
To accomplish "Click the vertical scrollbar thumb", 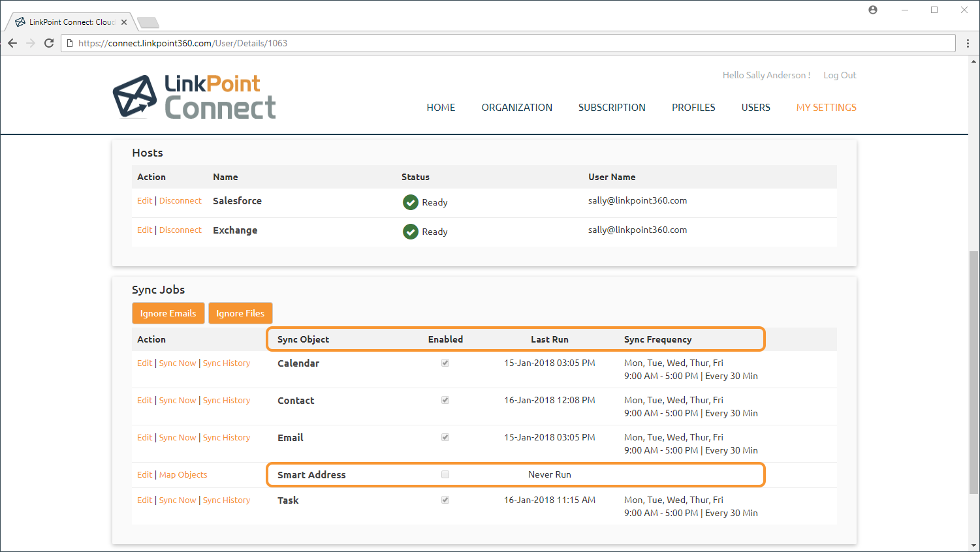I will point(973,373).
